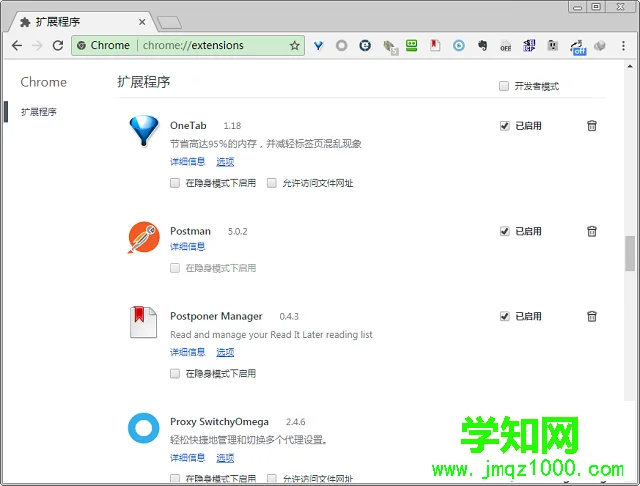Open OneTab's options link
The image size is (640, 486).
click(225, 162)
